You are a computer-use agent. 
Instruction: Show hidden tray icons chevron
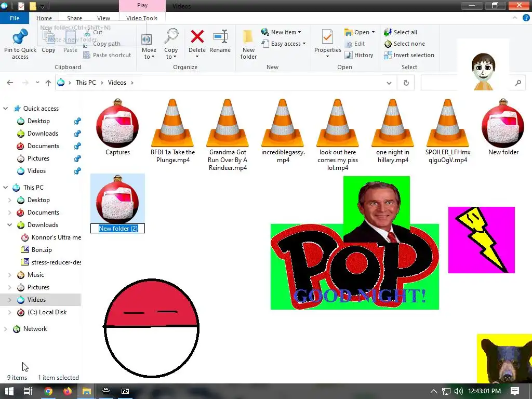pyautogui.click(x=434, y=391)
